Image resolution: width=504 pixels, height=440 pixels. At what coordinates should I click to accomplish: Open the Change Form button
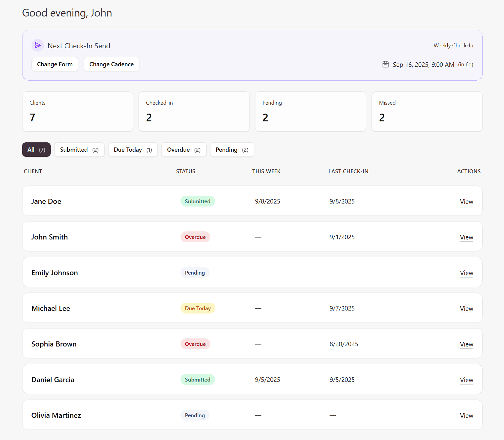click(x=55, y=64)
